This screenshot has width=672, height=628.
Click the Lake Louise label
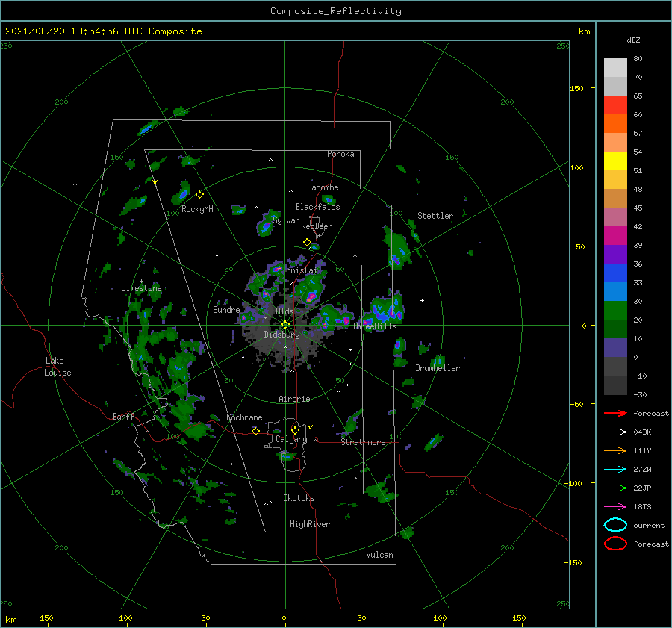click(x=57, y=367)
